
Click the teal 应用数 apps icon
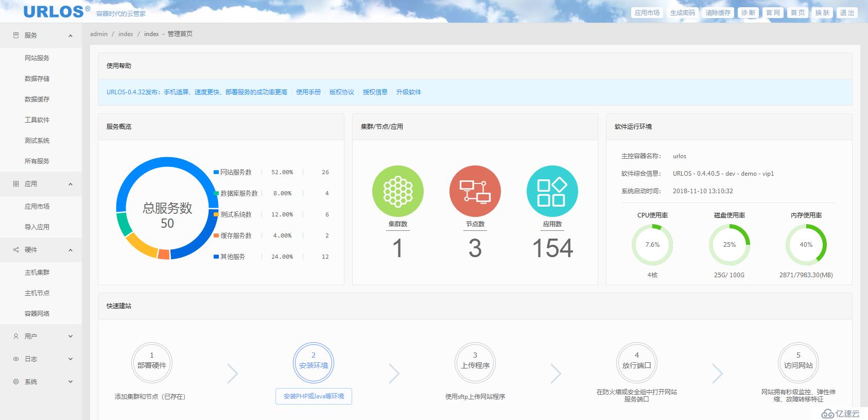(552, 191)
